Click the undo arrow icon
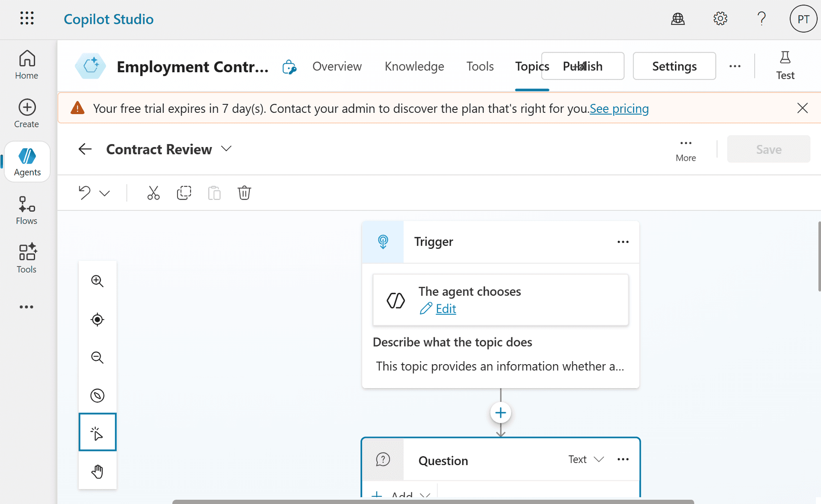 coord(85,193)
